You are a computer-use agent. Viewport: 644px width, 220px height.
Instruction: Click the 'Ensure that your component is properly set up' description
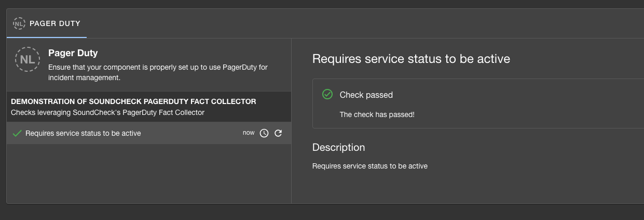tap(158, 72)
